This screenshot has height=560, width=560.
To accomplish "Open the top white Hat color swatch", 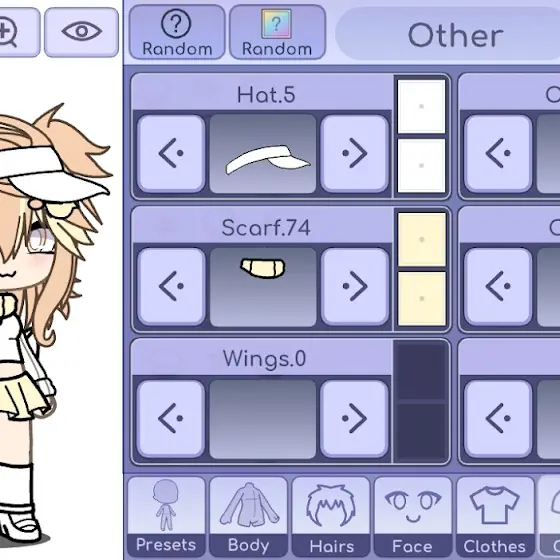I will pyautogui.click(x=421, y=106).
